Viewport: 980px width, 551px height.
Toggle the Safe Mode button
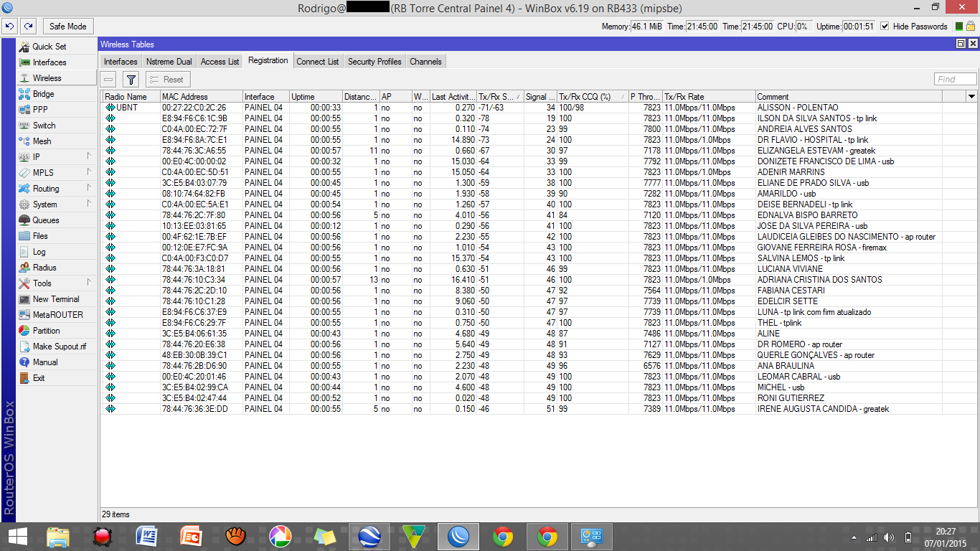[x=68, y=26]
